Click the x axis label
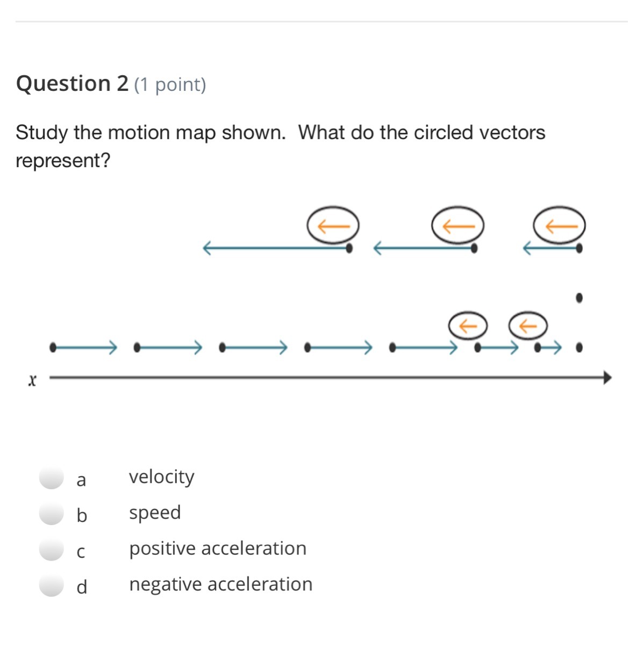The height and width of the screenshot is (645, 644). point(32,381)
